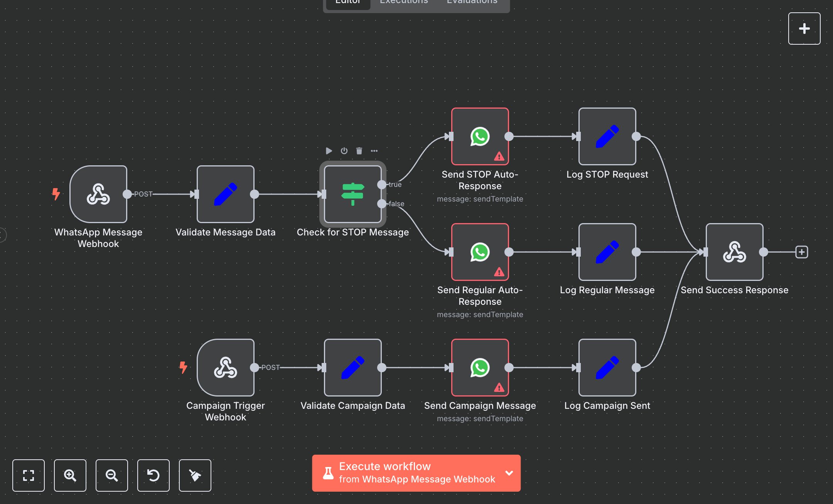Click the zoom to fit icon

pyautogui.click(x=29, y=475)
